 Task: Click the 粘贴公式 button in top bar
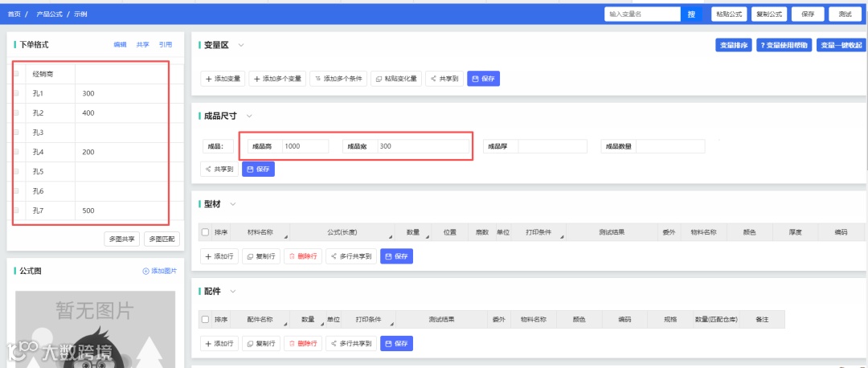click(x=729, y=14)
